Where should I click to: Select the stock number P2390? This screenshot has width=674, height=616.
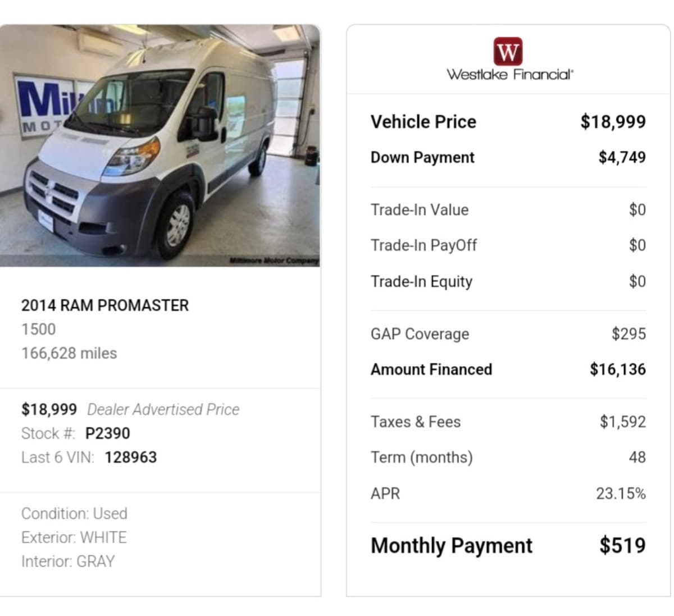(x=107, y=434)
